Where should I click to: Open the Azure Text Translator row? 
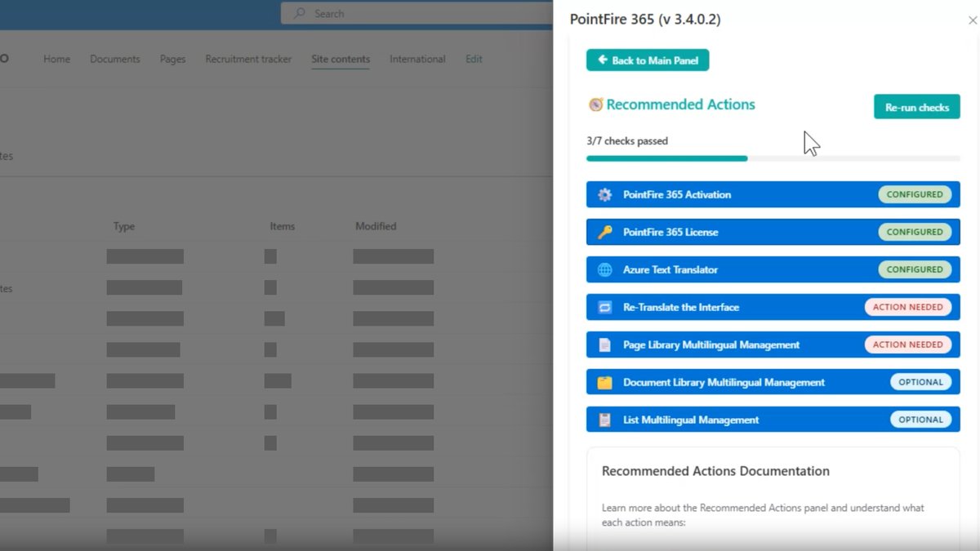coord(773,270)
